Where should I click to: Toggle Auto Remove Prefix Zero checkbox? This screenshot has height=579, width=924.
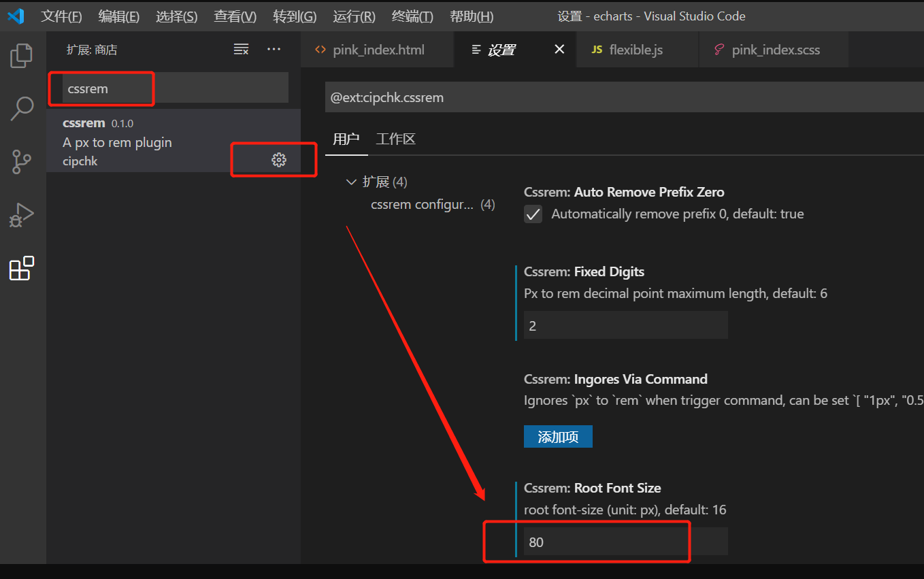[533, 214]
